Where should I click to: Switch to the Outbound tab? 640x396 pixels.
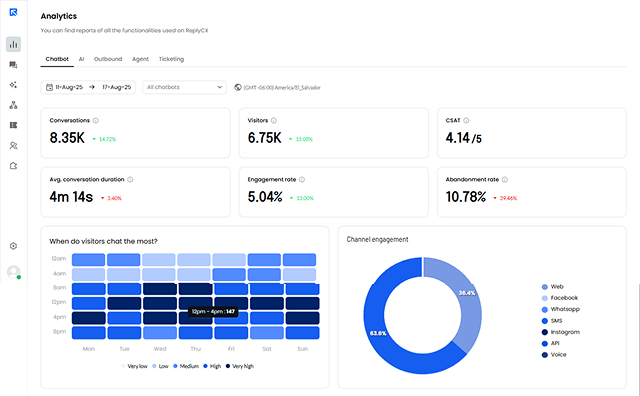[108, 59]
